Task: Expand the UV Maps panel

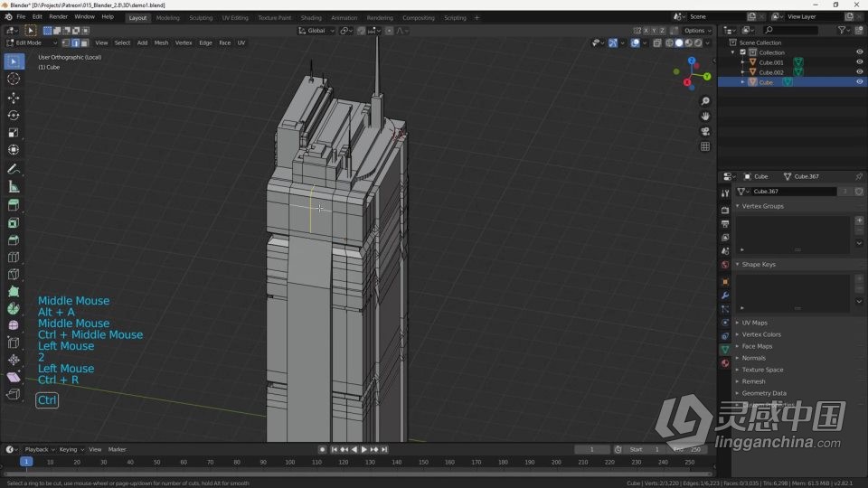Action: [x=754, y=323]
